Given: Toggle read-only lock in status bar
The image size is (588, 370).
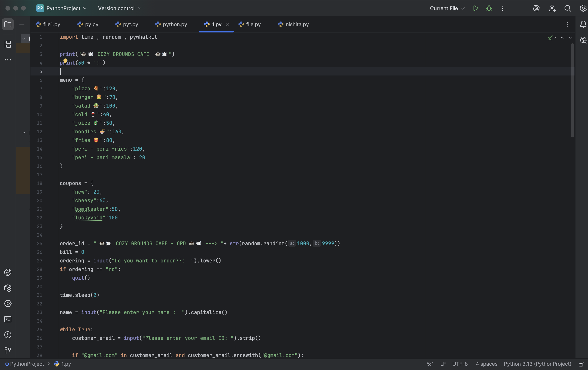Looking at the screenshot, I should [x=581, y=364].
